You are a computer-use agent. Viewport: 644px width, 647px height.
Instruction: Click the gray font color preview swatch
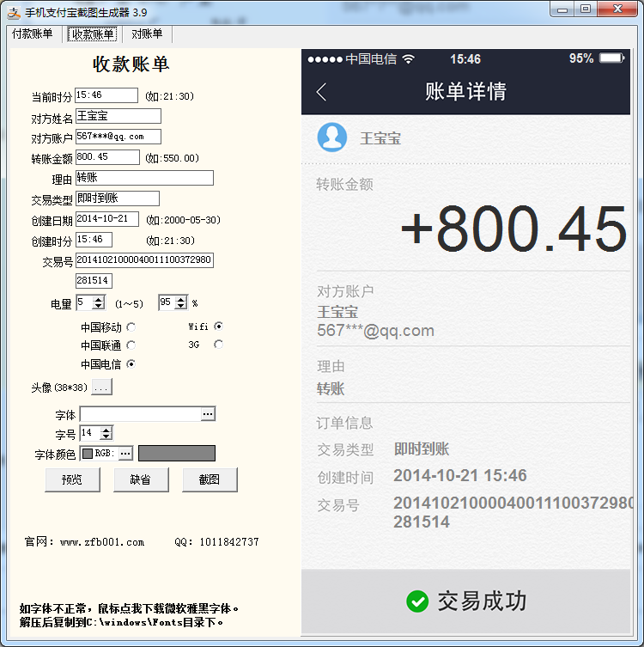[x=177, y=453]
